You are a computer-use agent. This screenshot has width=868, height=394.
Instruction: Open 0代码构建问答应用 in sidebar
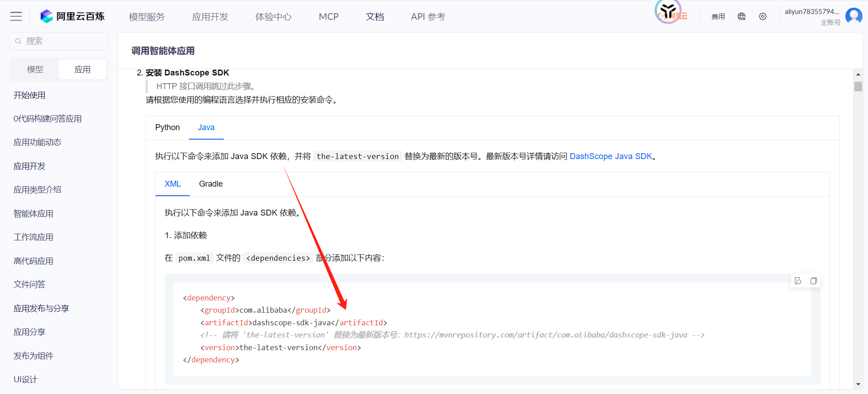coord(47,119)
